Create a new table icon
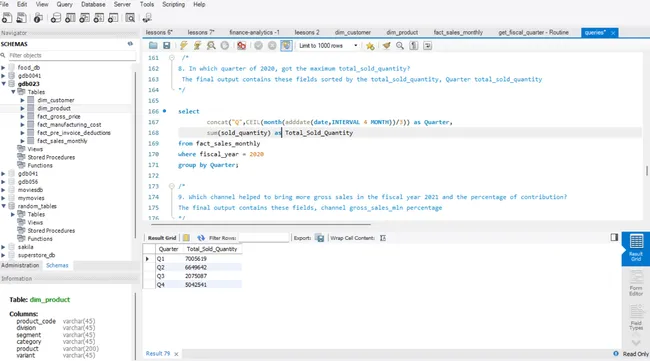This screenshot has width=650, height=361. (x=70, y=18)
